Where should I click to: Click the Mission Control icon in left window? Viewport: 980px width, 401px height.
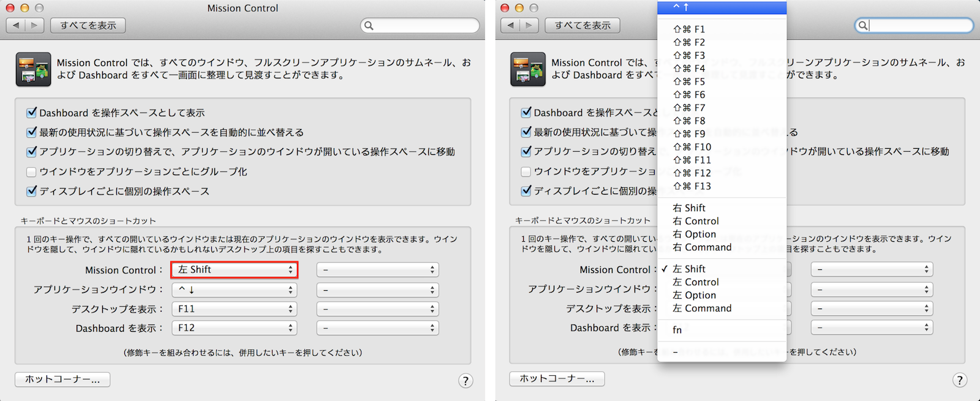click(33, 69)
